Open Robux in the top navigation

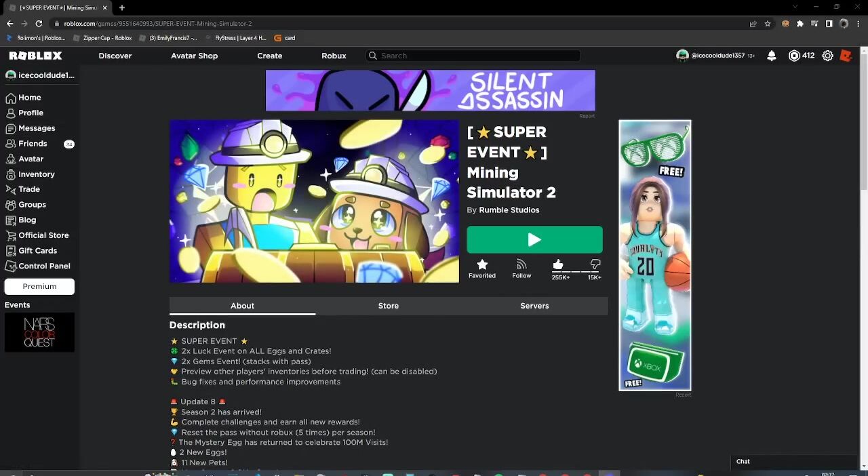point(334,56)
